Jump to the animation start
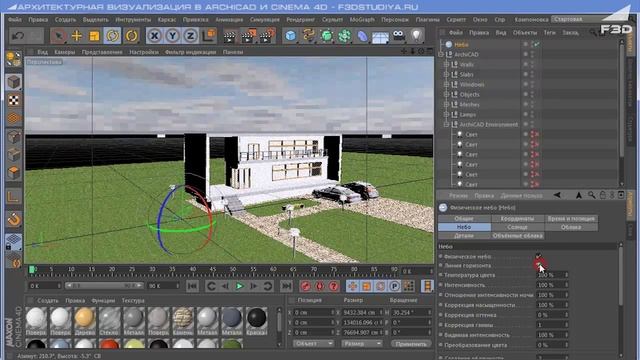The width and height of the screenshot is (640, 360). 193,286
